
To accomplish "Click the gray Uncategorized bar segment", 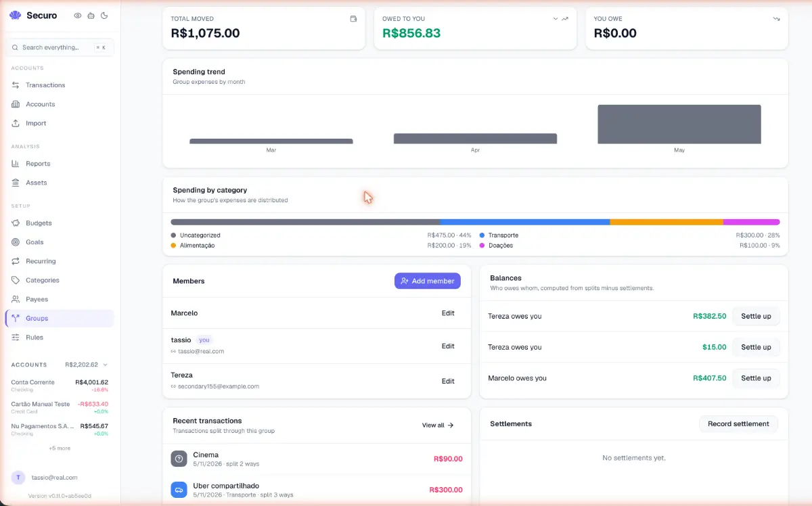I will point(305,222).
